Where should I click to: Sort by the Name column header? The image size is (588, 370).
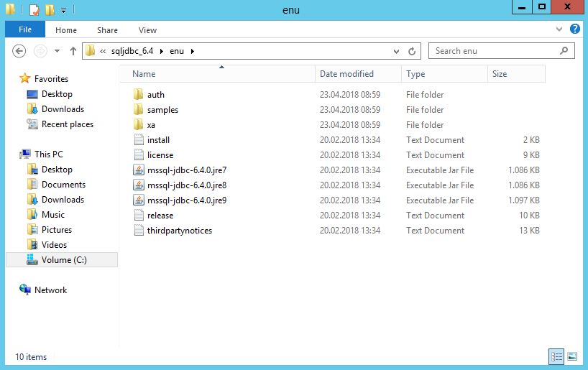coord(218,74)
